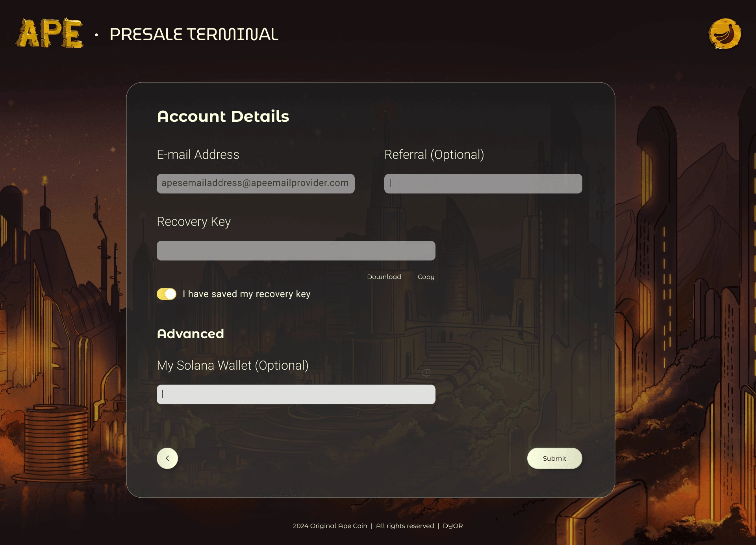This screenshot has height=545, width=756.
Task: Click the "My Solana Wallet (Optional)" label
Action: point(233,365)
